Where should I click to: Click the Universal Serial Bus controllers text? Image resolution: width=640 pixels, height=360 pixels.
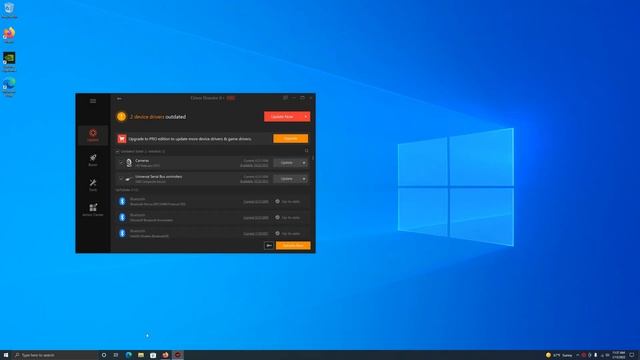[159, 177]
